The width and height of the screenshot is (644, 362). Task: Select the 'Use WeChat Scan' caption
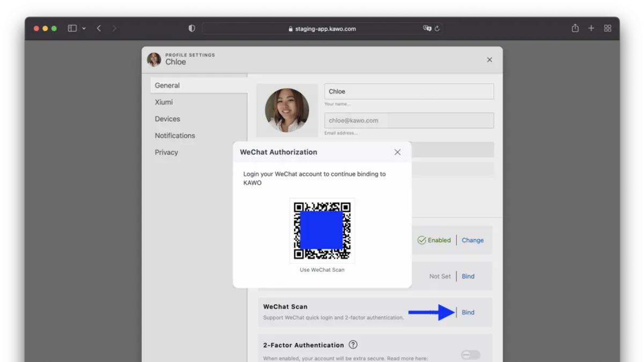click(x=322, y=270)
